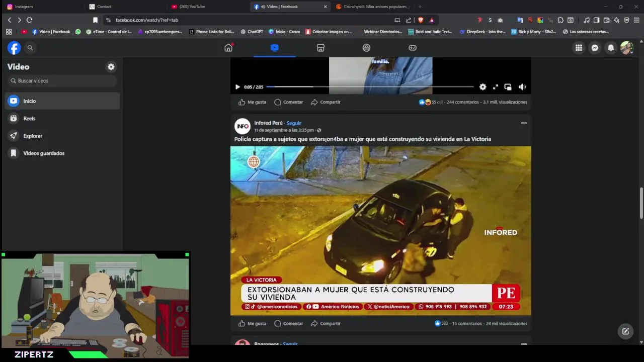Viewport: 644px width, 362px height.
Task: Open the ChatGPT bookmark
Action: (x=252, y=32)
